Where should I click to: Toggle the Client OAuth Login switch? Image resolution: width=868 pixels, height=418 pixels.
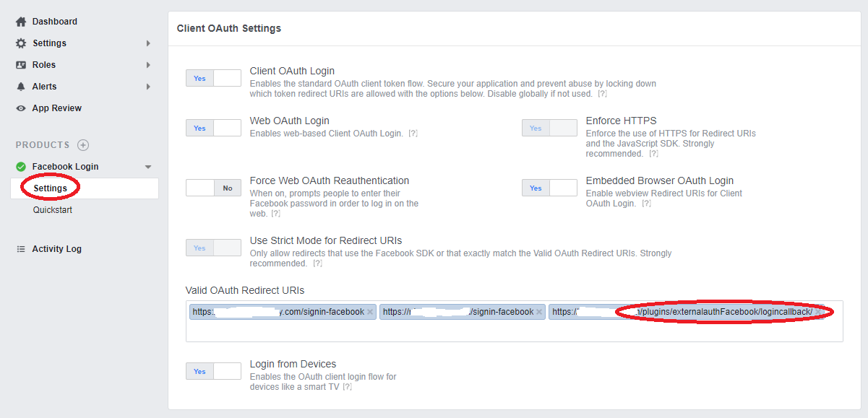point(213,78)
